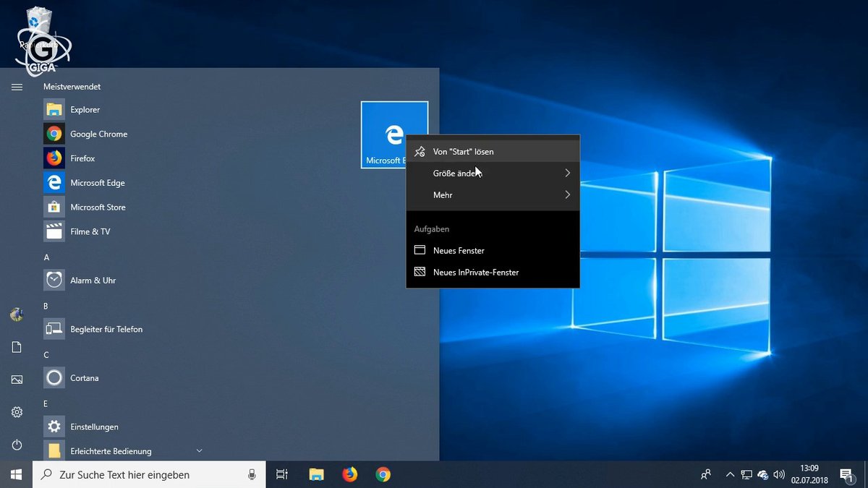The height and width of the screenshot is (488, 868).
Task: Open the Pictures icon in the Start sidebar
Action: pos(16,379)
